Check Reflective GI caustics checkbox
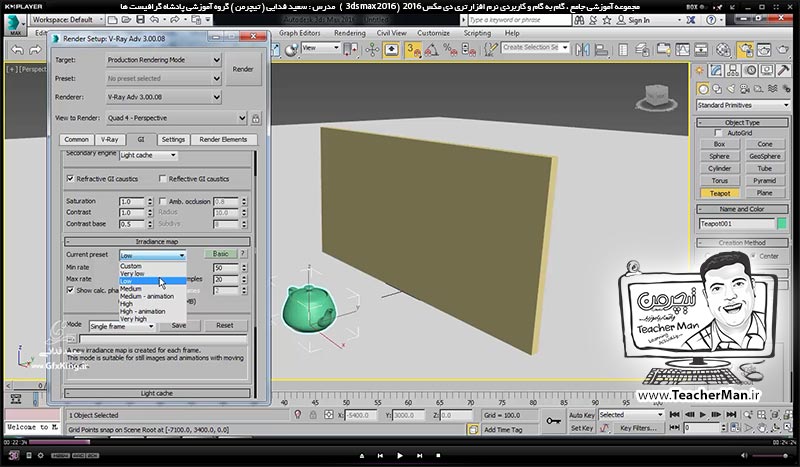The width and height of the screenshot is (800, 467). coord(162,179)
